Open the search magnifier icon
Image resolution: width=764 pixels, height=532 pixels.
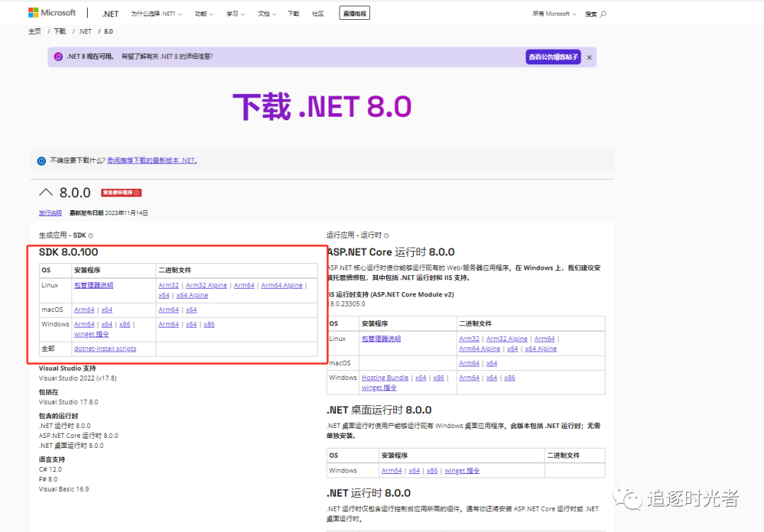pos(603,14)
